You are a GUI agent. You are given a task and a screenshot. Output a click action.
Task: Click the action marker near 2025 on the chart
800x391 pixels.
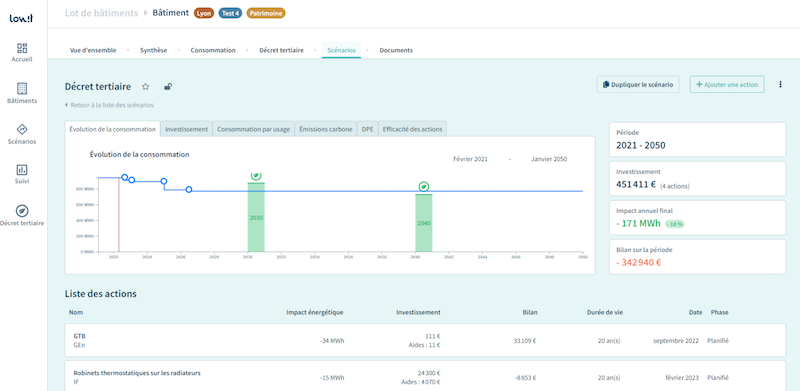point(164,181)
